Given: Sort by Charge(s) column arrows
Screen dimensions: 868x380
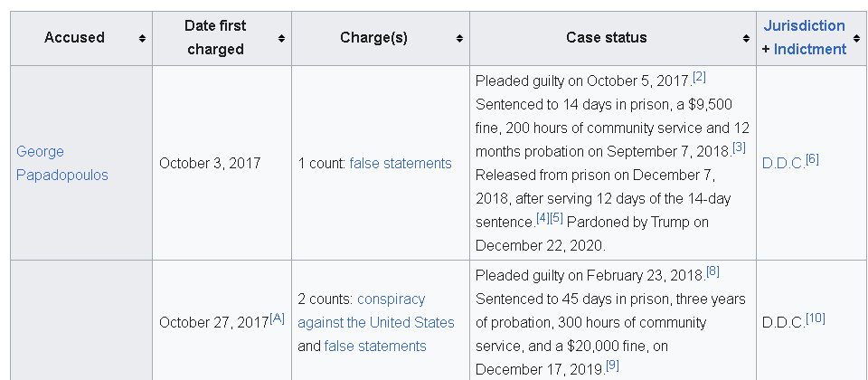Looking at the screenshot, I should click(459, 38).
